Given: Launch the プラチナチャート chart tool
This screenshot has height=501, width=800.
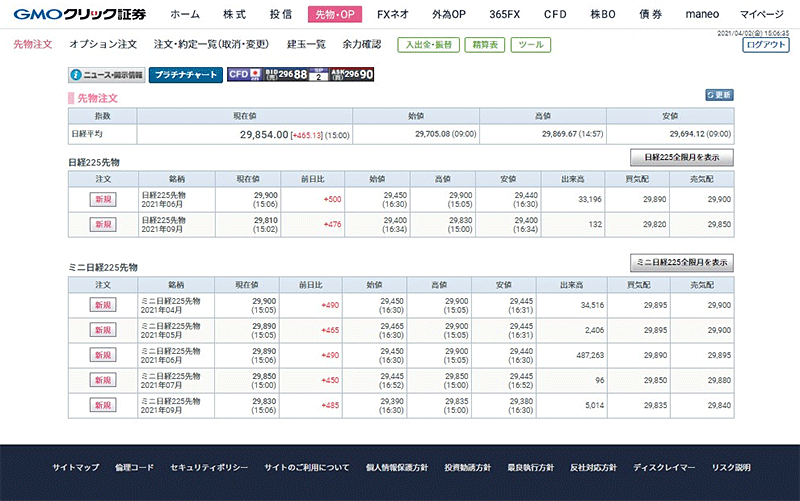Looking at the screenshot, I should (185, 75).
